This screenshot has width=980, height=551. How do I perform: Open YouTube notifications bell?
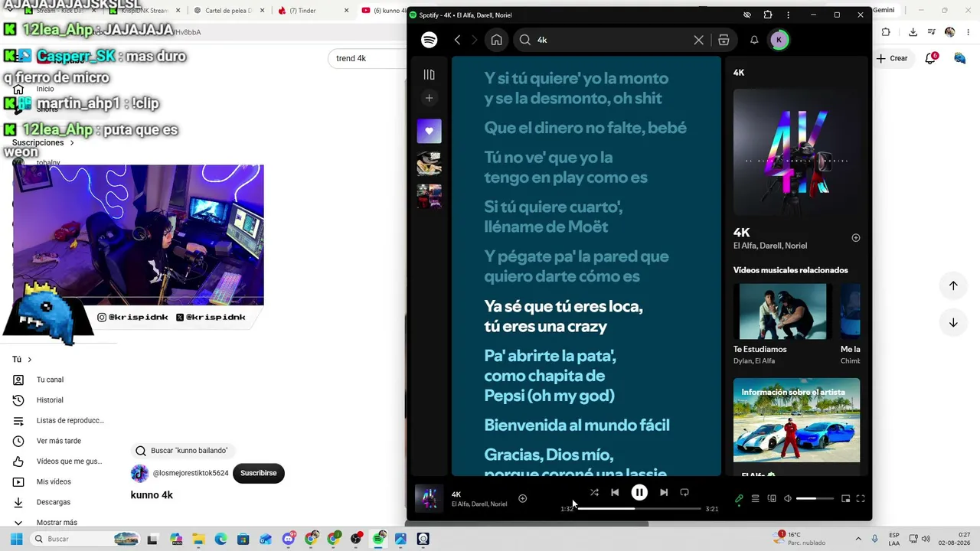tap(931, 58)
